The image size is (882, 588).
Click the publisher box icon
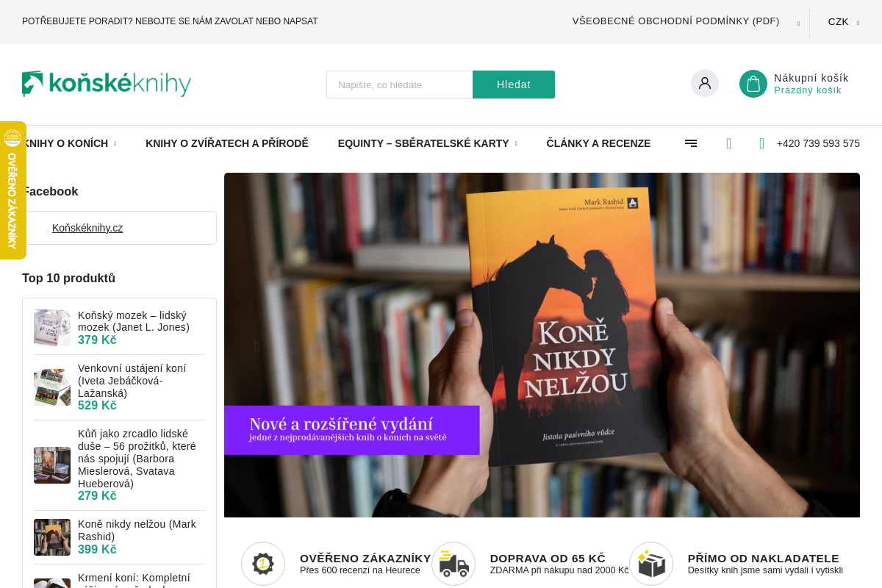pos(651,564)
